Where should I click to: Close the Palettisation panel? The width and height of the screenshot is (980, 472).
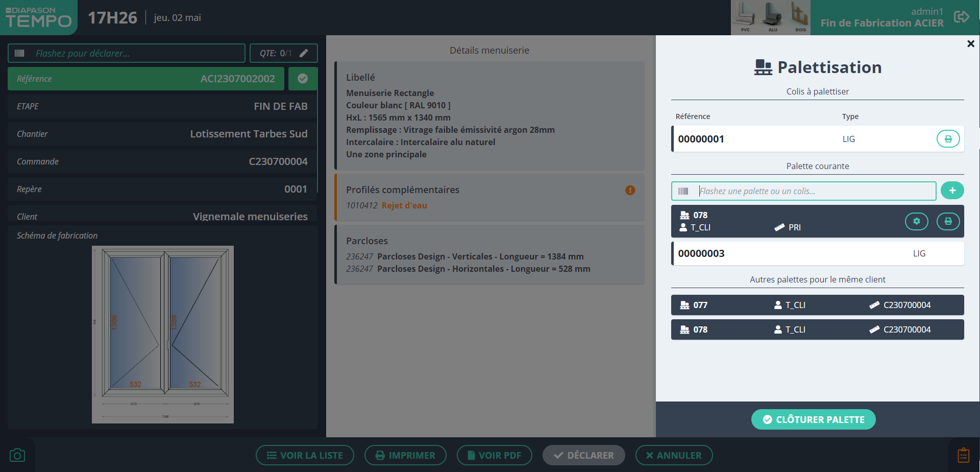pos(971,44)
